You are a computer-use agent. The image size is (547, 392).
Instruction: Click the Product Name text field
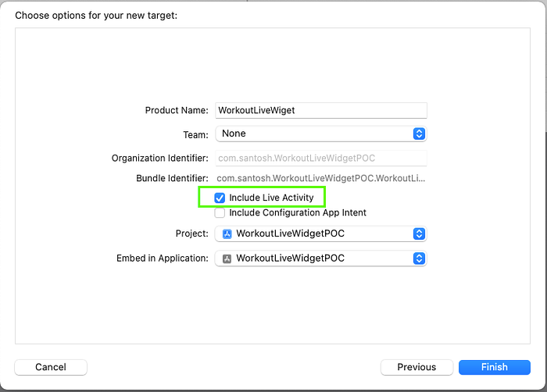pyautogui.click(x=321, y=110)
